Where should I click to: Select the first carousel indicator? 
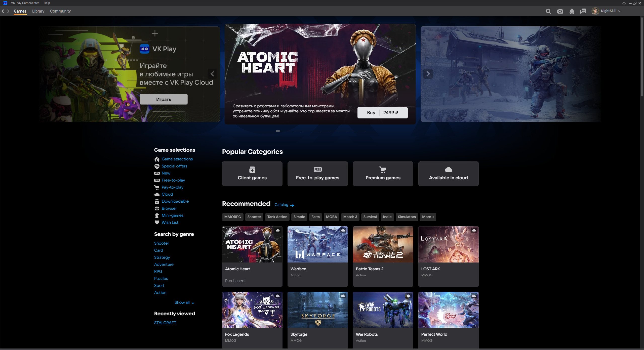279,131
